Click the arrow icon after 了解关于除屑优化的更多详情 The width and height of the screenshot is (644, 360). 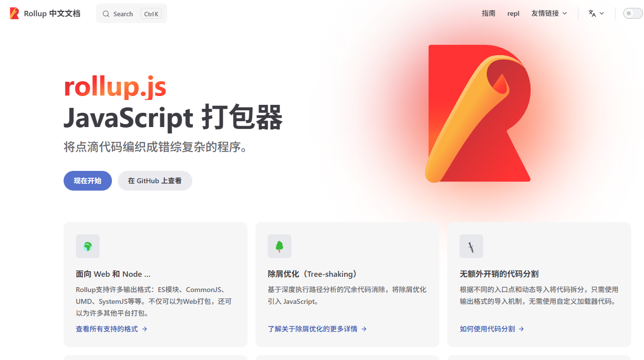(x=363, y=329)
